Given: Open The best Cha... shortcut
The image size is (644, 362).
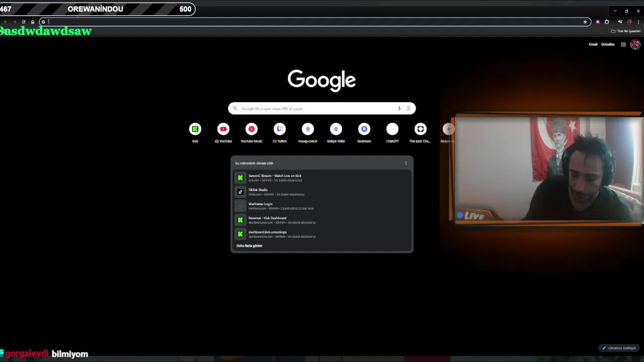Looking at the screenshot, I should 421,129.
